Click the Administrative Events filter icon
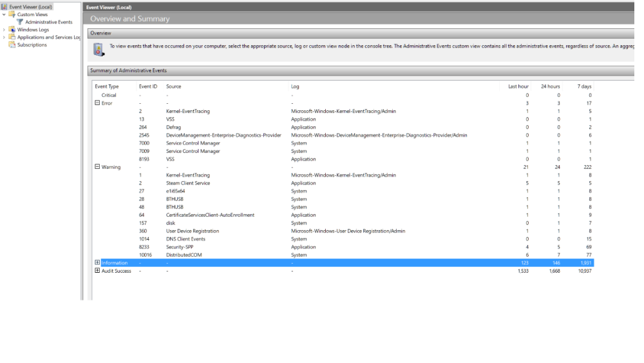644x363 pixels. [20, 22]
